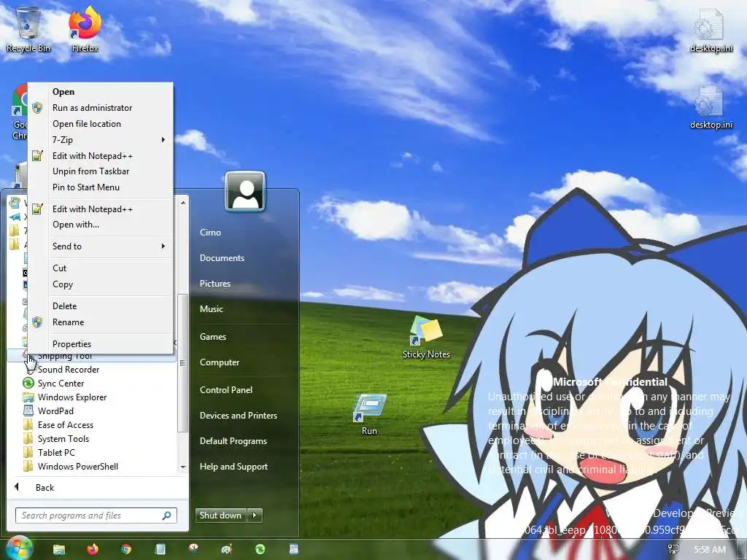Open Cirno user folder link
Image resolution: width=747 pixels, height=560 pixels.
(210, 233)
